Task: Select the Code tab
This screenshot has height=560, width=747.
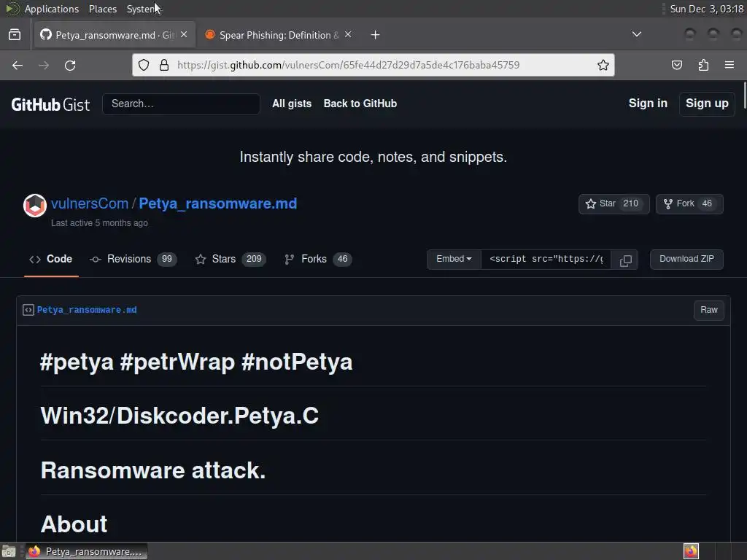Action: point(51,259)
